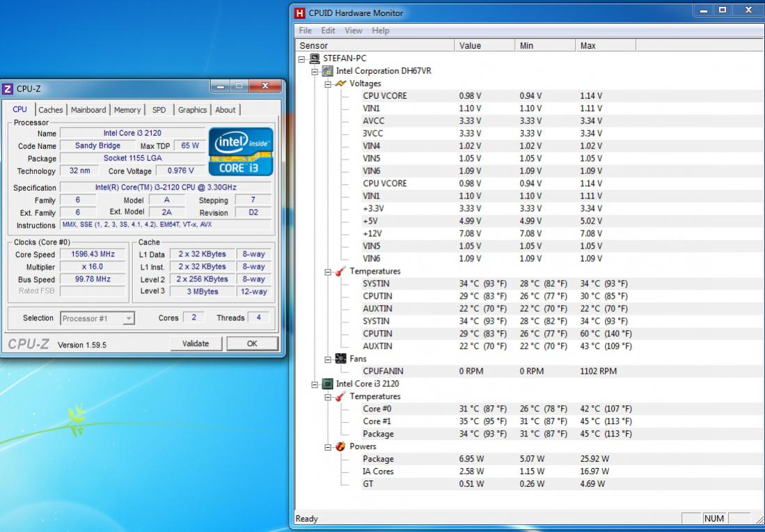Viewport: 765px width, 532px height.
Task: Switch to the Caches tab in CPU-Z
Action: [x=51, y=110]
